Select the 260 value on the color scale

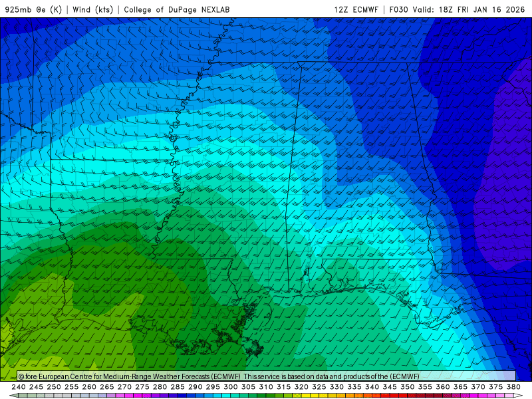89,387
